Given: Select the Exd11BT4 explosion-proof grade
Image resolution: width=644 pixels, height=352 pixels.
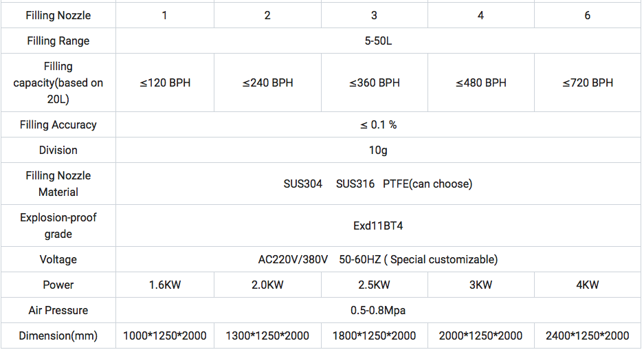Looking at the screenshot, I should click(378, 225).
